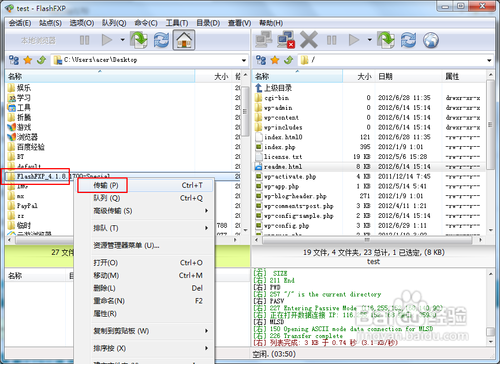Screen dimensions: 501x365
Task: Open the 工具(T) menu
Action: (177, 23)
